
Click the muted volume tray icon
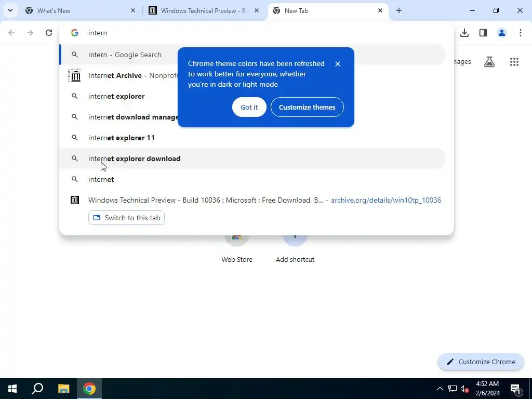tap(465, 389)
